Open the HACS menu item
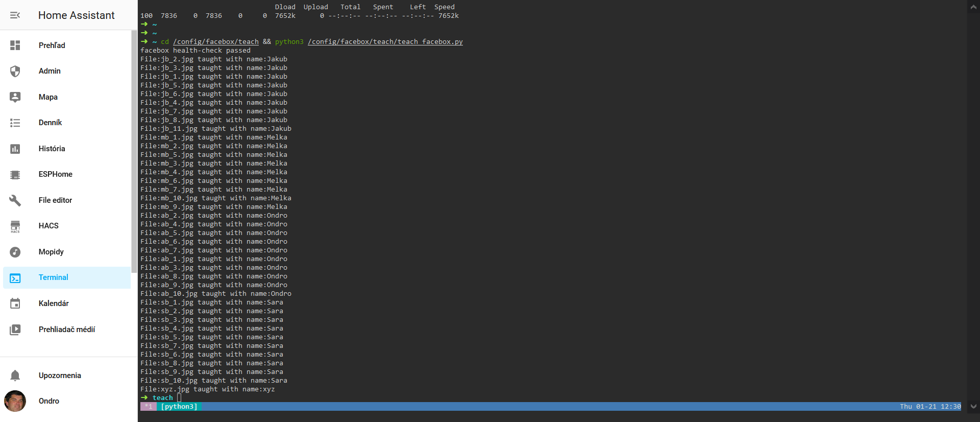Viewport: 980px width, 422px height. pyautogui.click(x=67, y=226)
